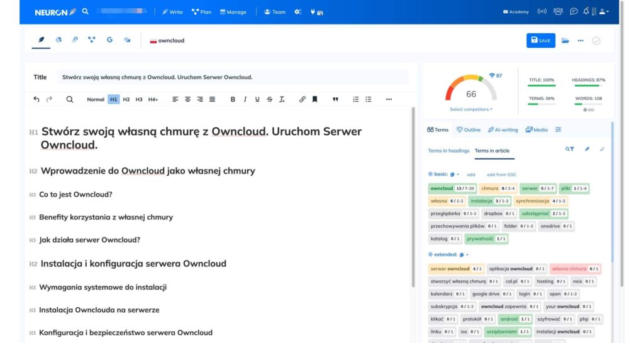The image size is (644, 343).
Task: Center align text
Action: coord(187,99)
